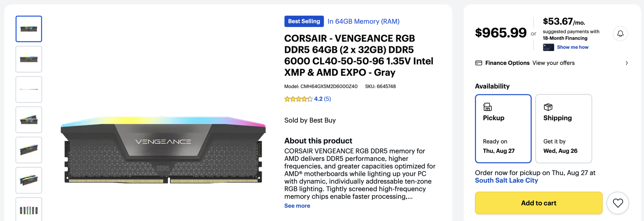Save item with the heart icon
Viewport: 644px width, 221px height.
[x=618, y=203]
